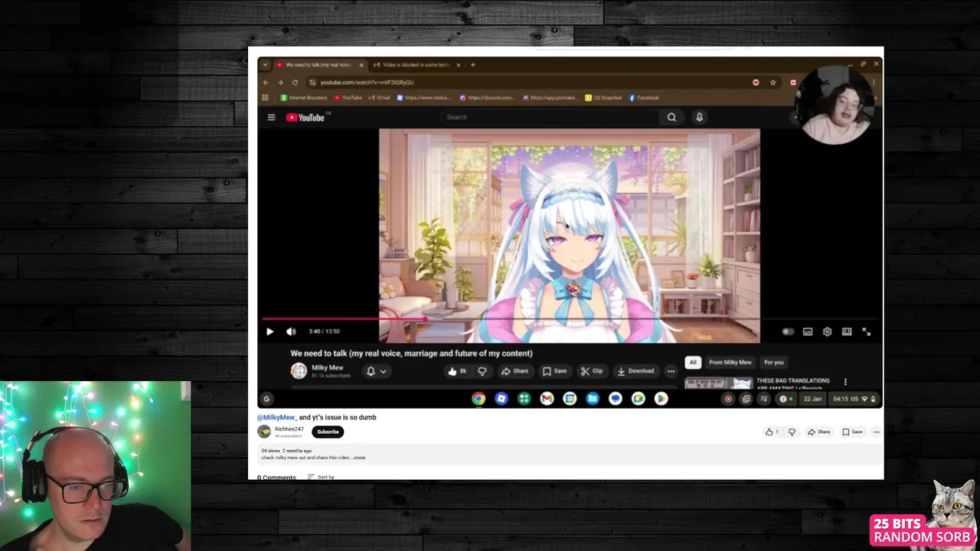Switch to 'Video is blocked' tab
Image resolution: width=980 pixels, height=551 pixels.
(x=417, y=65)
